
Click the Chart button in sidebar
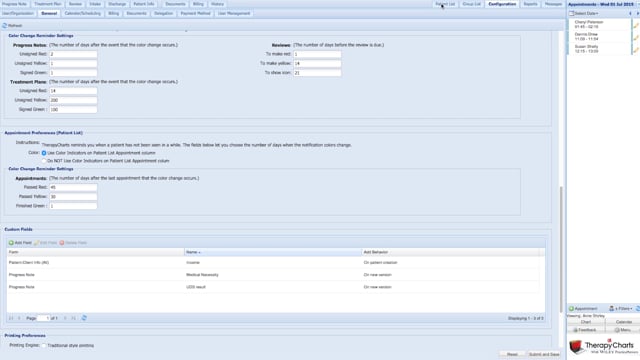[x=586, y=322]
